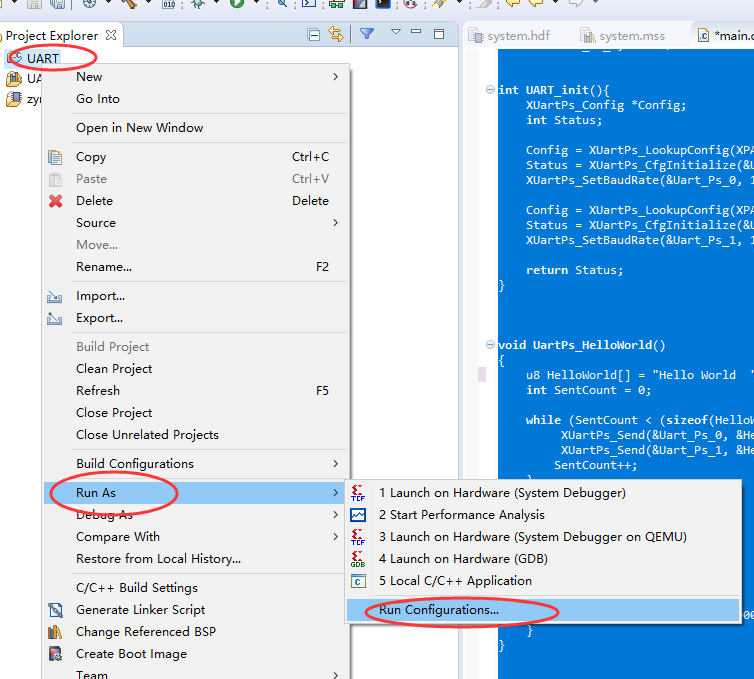Maximize the Project Explorer view
This screenshot has width=754, height=679.
439,34
